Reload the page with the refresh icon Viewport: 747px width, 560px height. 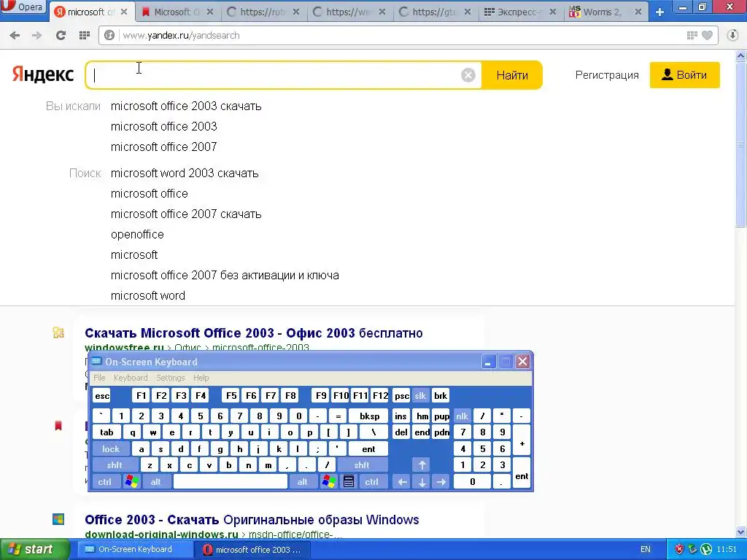pyautogui.click(x=61, y=35)
